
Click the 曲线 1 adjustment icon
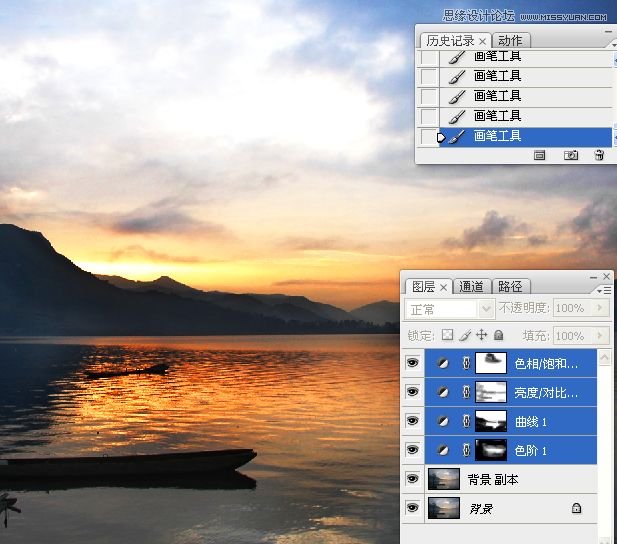[x=443, y=421]
